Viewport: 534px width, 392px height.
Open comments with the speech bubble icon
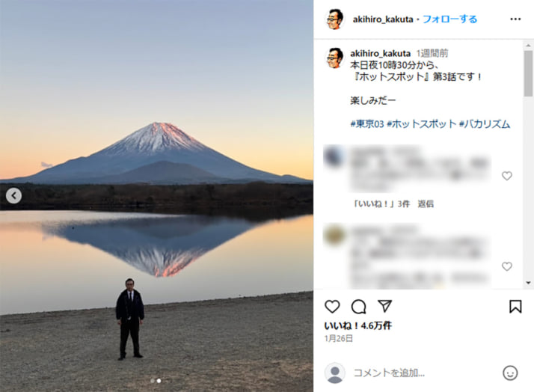(358, 307)
